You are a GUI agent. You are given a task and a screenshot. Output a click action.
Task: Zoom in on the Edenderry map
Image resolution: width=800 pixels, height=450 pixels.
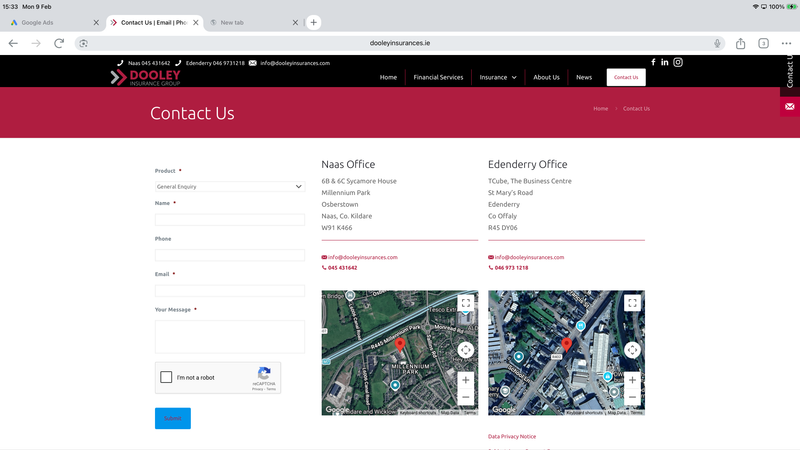point(632,380)
